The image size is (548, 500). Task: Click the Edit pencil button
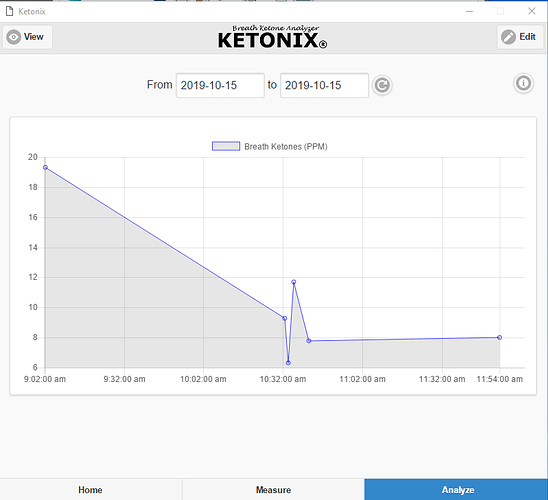pos(520,37)
